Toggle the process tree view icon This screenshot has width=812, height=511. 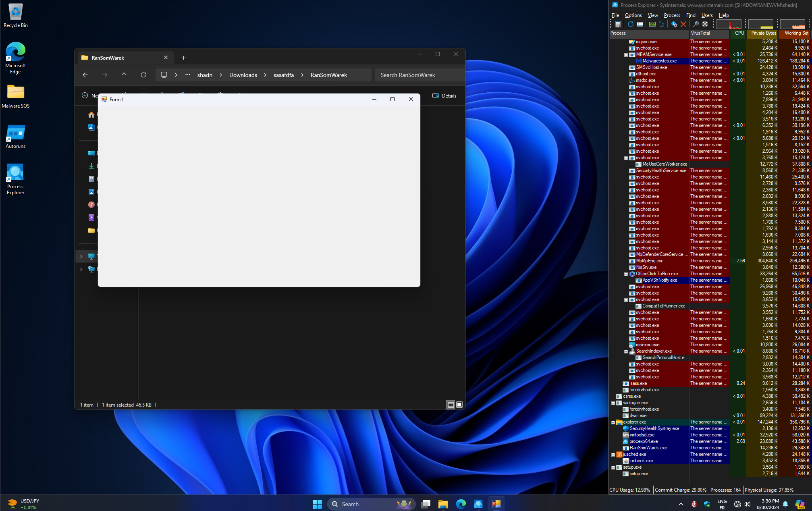(x=661, y=24)
